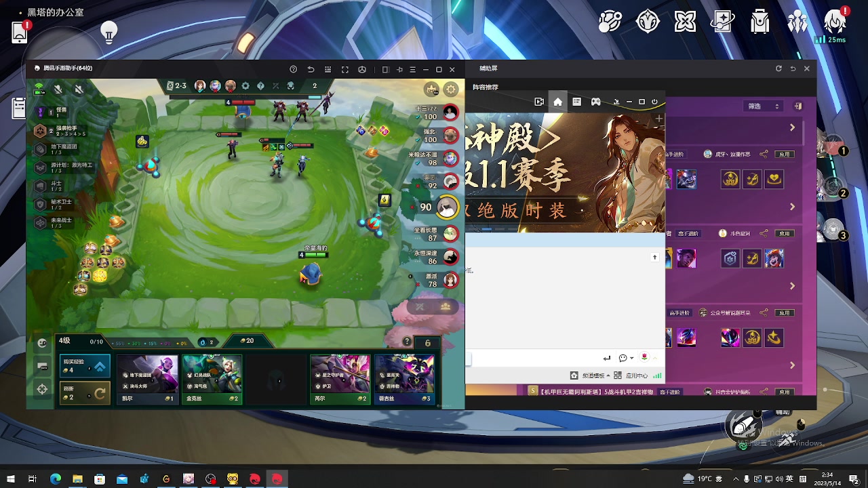This screenshot has width=868, height=488.
Task: Apply the lineup by 公众号解说聊耳朵
Action: (x=785, y=313)
